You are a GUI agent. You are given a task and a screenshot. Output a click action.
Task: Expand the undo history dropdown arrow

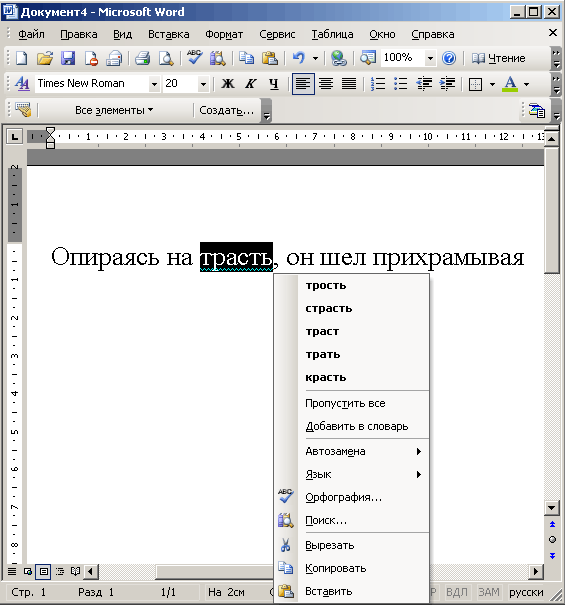[x=315, y=58]
